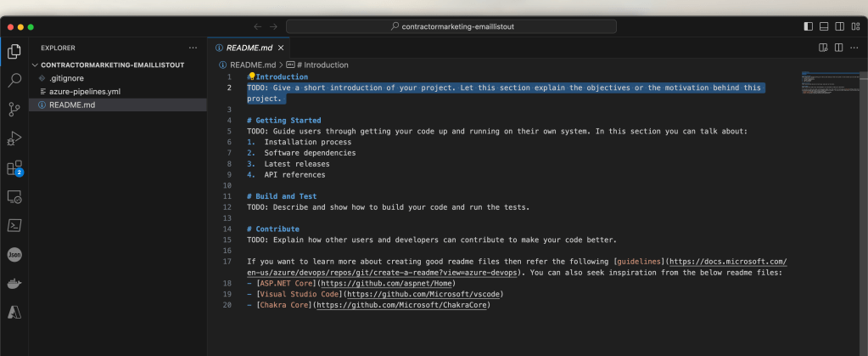Click the 'Introduction' heading on line 1
This screenshot has height=356, width=868.
(282, 77)
